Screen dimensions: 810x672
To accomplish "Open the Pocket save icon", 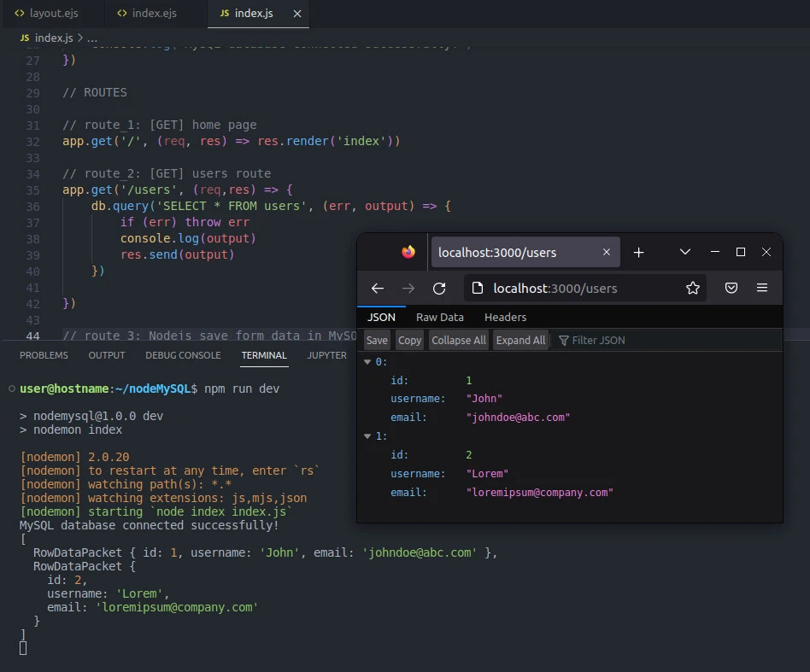I will coord(731,289).
